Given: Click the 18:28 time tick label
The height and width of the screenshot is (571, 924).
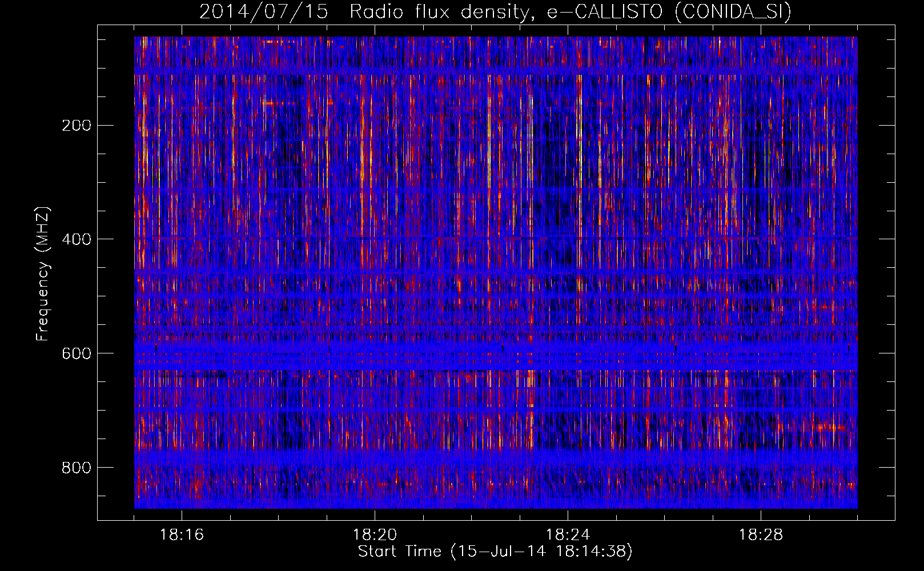Looking at the screenshot, I should pyautogui.click(x=761, y=535).
